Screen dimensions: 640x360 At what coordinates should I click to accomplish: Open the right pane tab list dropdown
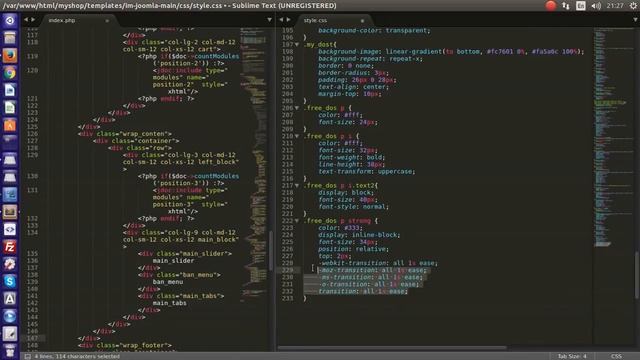pos(636,20)
